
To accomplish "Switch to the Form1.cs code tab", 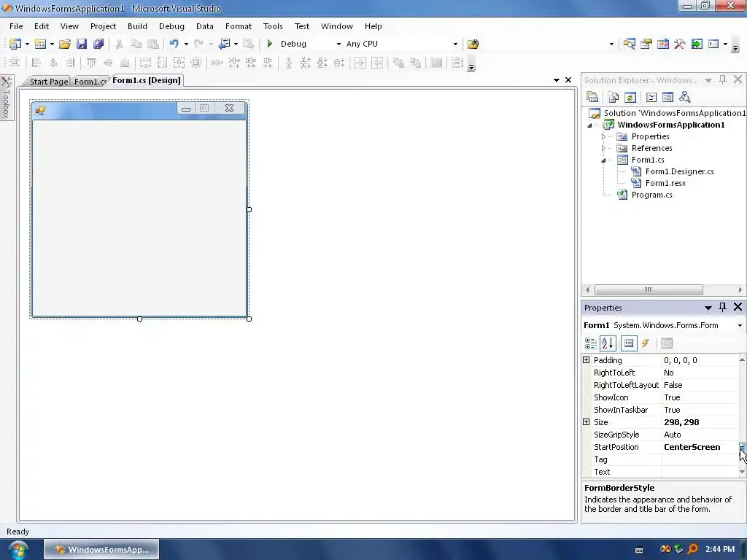I will 90,82.
